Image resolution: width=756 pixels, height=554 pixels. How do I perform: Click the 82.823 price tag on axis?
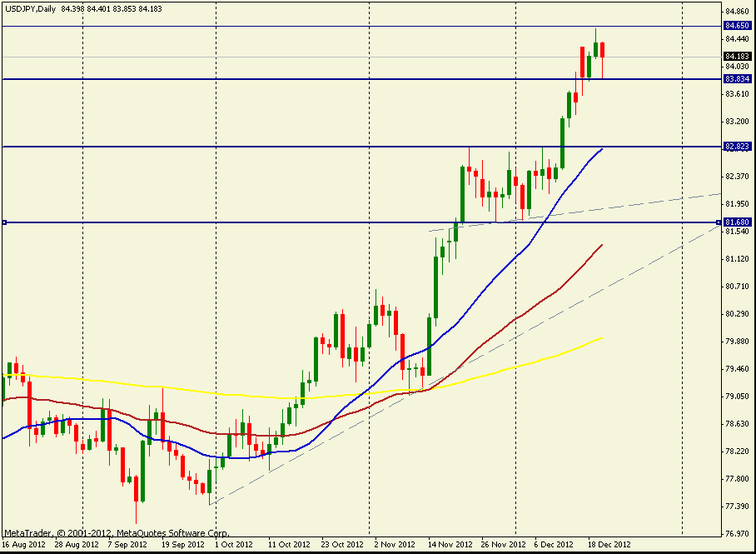coord(735,147)
